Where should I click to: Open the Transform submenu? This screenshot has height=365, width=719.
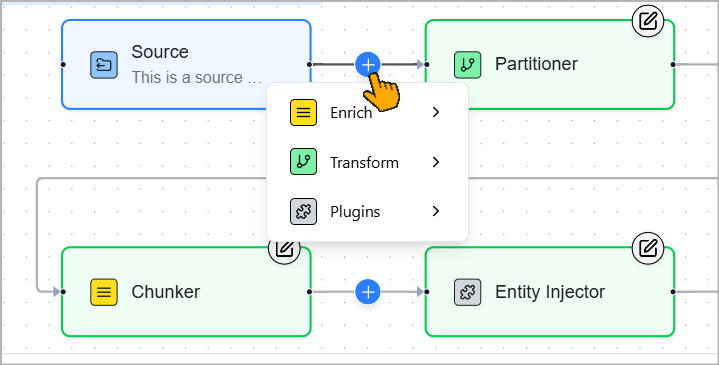[367, 162]
